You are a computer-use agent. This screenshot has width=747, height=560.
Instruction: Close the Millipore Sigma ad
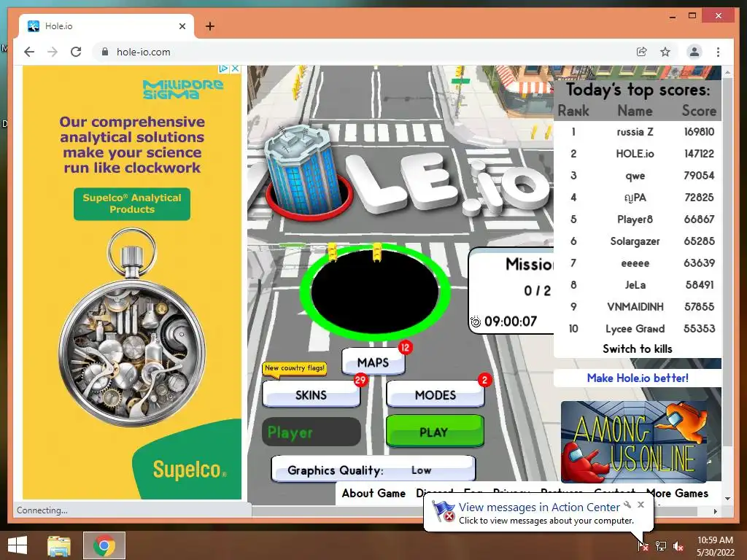tap(236, 69)
